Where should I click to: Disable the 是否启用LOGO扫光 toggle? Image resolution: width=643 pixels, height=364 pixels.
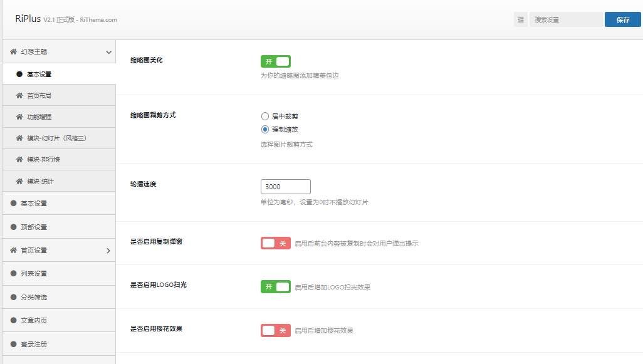[275, 286]
